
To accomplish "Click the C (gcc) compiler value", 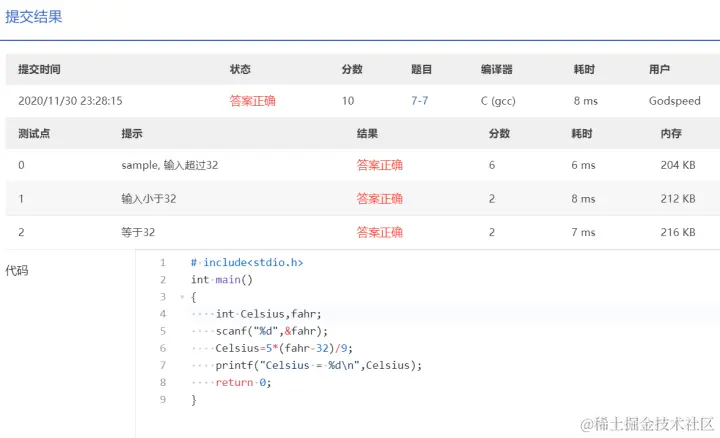I will click(498, 101).
